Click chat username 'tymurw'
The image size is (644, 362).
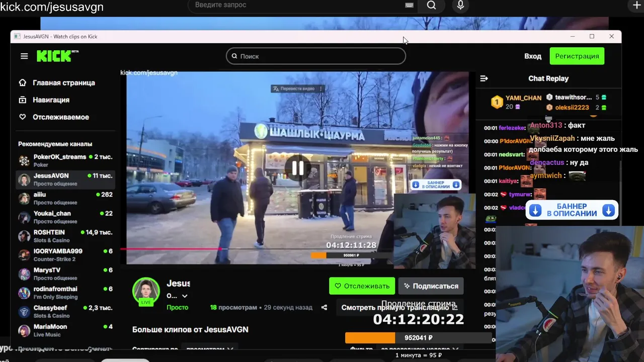tap(520, 194)
